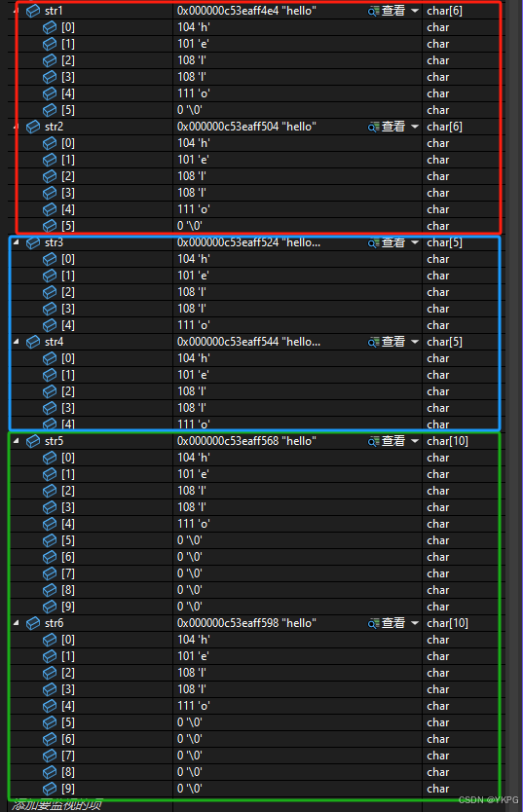Click the magnifier visualizer icon for str5
523x812 pixels.
(373, 442)
